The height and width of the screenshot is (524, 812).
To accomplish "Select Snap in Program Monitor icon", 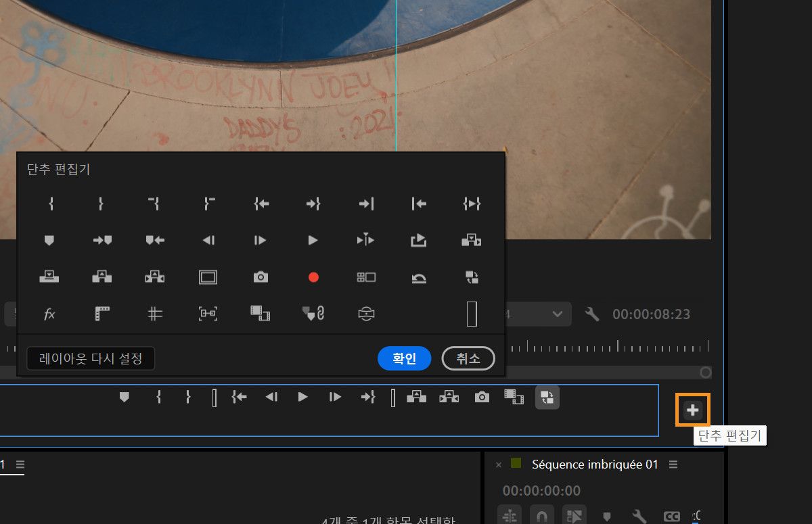I will (x=208, y=314).
